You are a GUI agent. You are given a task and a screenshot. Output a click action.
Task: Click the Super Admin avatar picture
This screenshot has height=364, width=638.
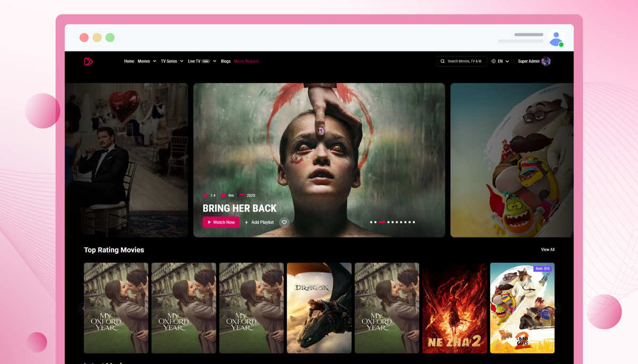[546, 61]
